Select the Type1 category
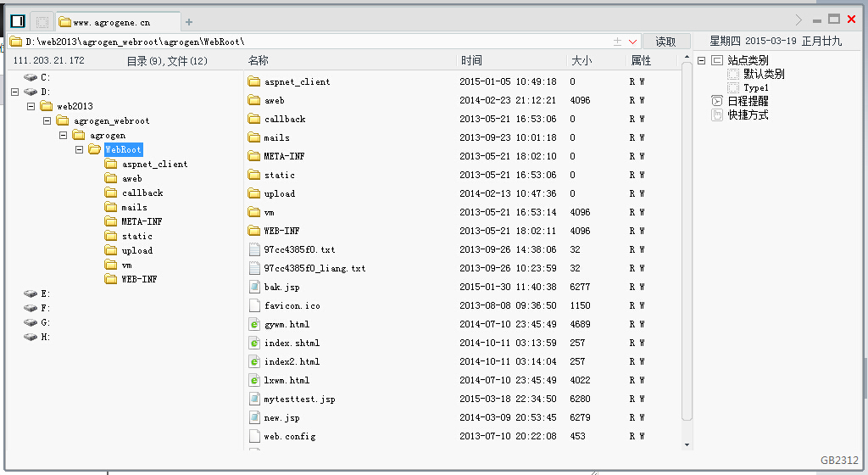Screen dimensions: 868x475 (x=755, y=87)
